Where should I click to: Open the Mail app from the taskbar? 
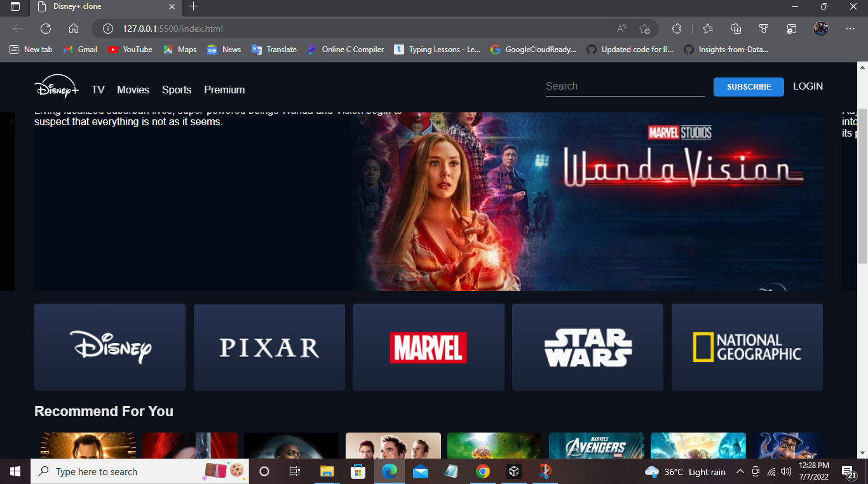click(421, 471)
